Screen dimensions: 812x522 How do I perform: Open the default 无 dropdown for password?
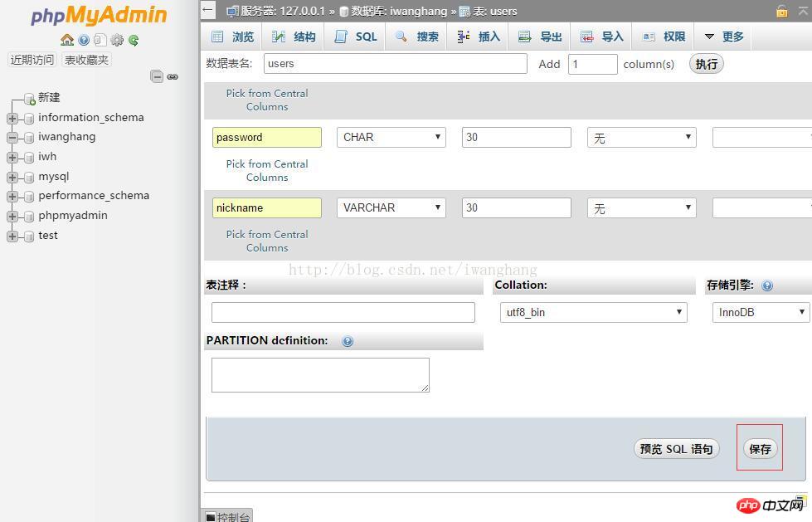pos(642,138)
